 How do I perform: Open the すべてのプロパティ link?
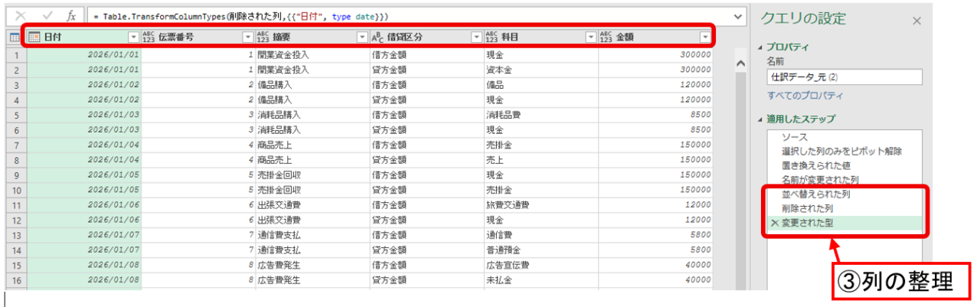pyautogui.click(x=805, y=96)
